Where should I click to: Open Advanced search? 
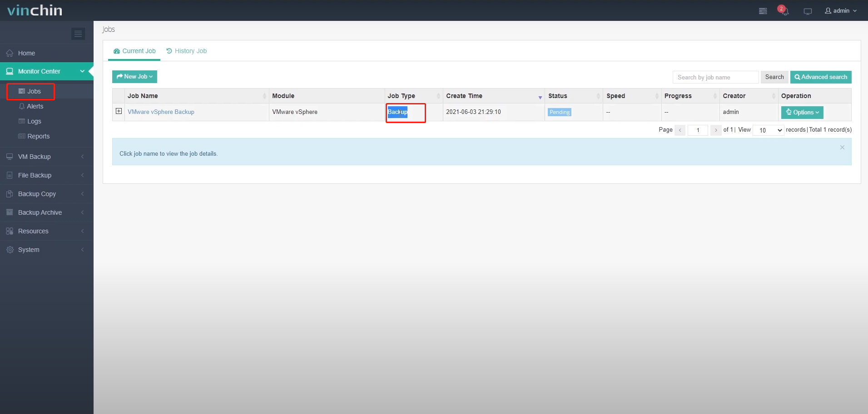[821, 77]
